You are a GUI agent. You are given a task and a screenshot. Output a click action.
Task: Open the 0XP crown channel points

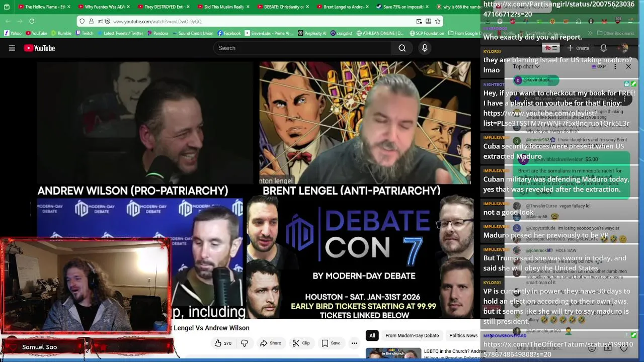pos(598,66)
